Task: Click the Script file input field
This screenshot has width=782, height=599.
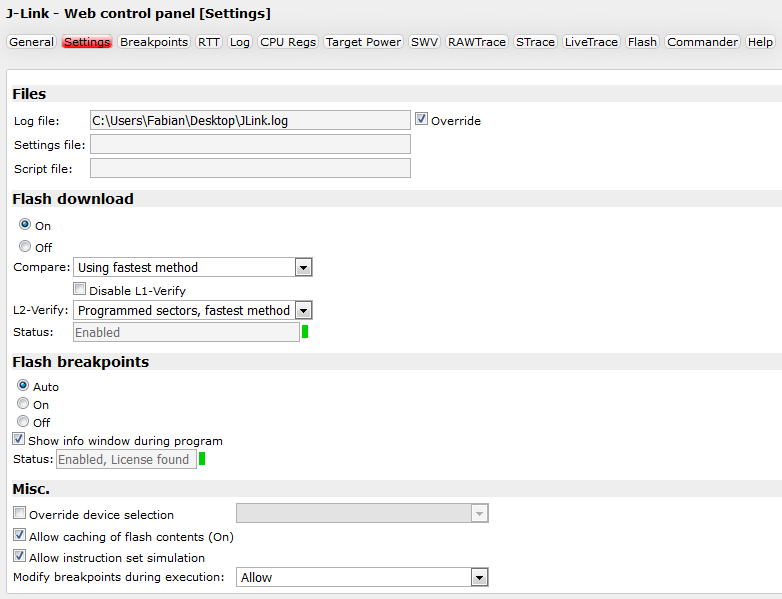Action: pos(250,168)
